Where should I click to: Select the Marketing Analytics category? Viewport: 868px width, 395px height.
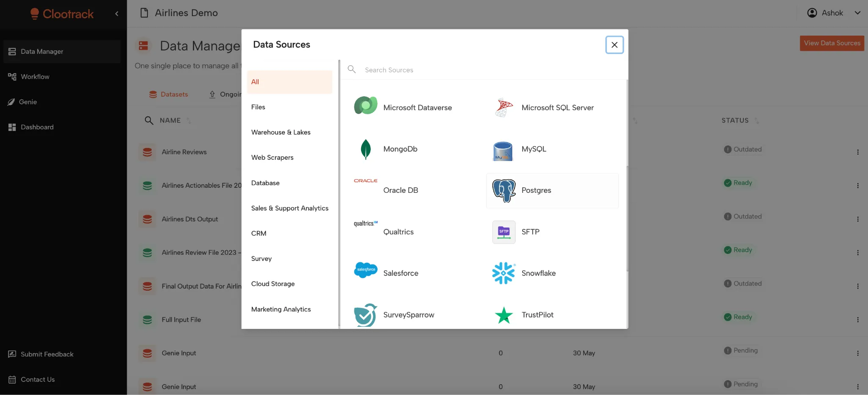pyautogui.click(x=289, y=309)
